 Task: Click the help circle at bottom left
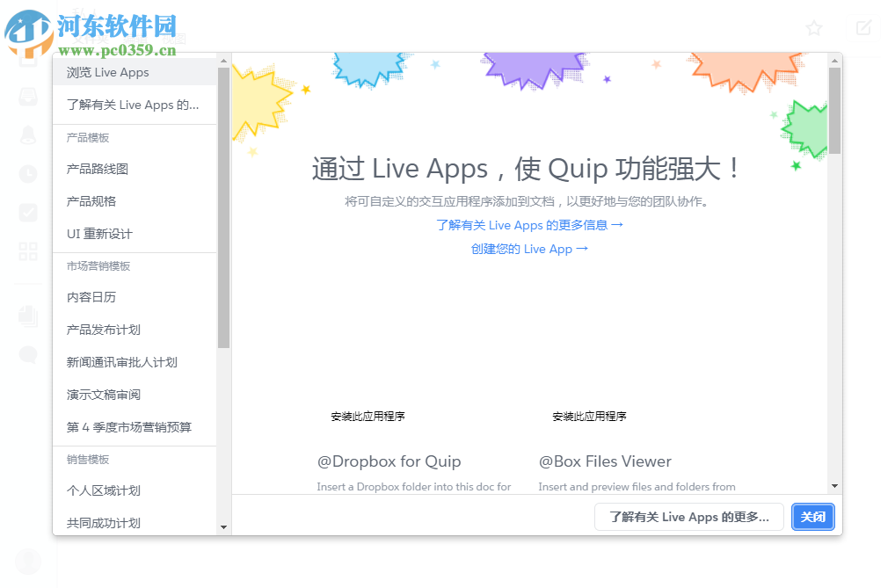(27, 561)
